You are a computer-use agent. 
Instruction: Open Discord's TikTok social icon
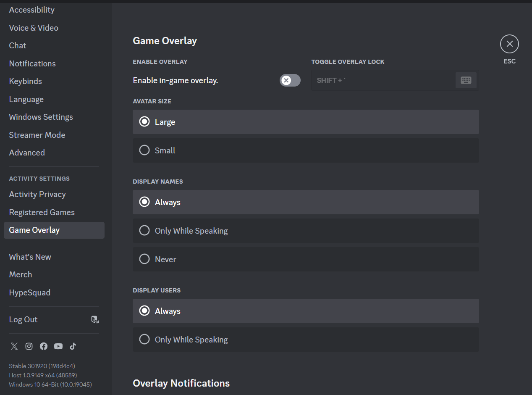(73, 346)
